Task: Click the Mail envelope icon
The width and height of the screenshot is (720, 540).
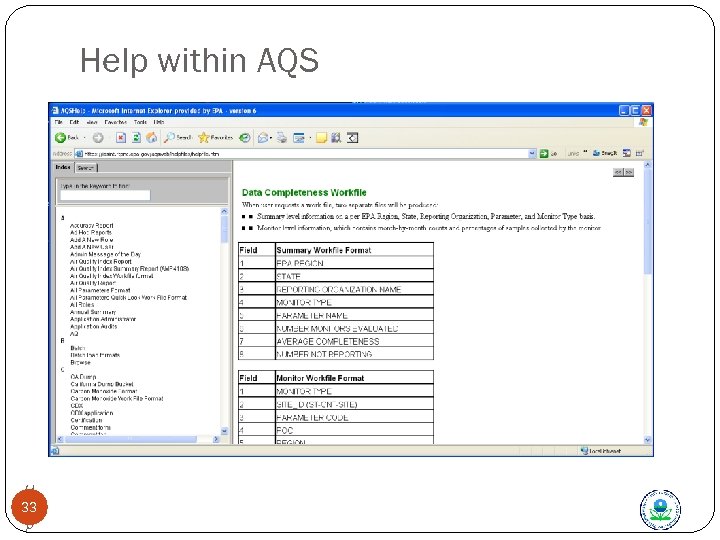Action: coord(263,137)
